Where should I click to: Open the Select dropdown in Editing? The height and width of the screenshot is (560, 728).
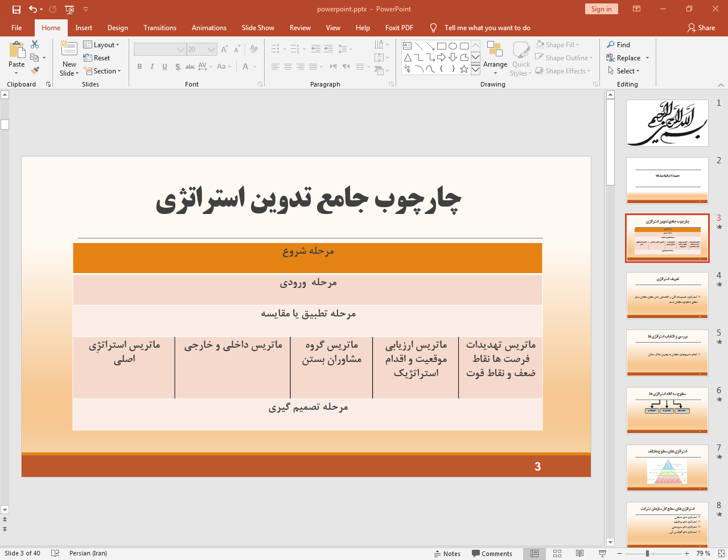(x=624, y=71)
